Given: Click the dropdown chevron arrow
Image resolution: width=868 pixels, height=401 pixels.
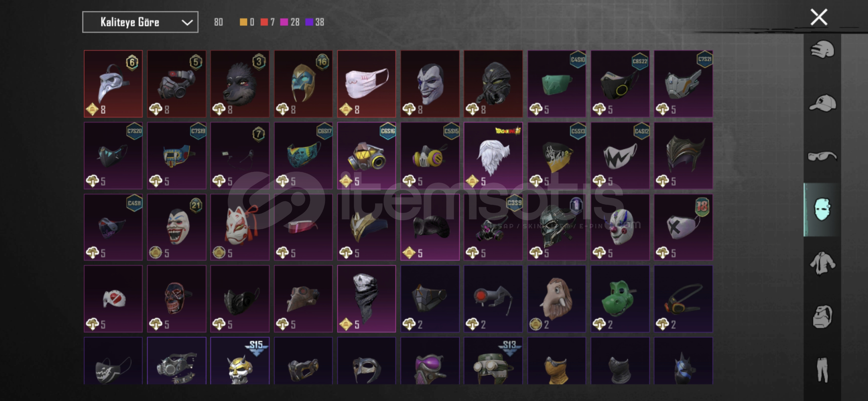Looking at the screenshot, I should coord(187,23).
